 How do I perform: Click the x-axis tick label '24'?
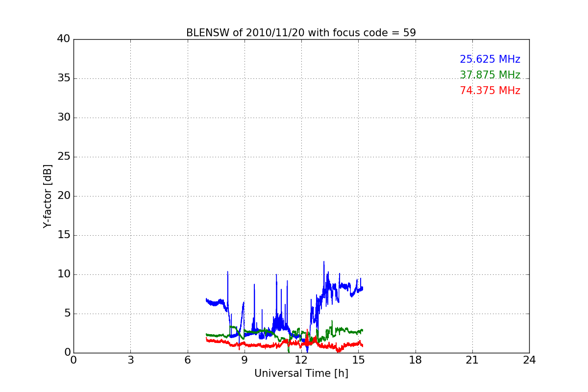pyautogui.click(x=529, y=360)
